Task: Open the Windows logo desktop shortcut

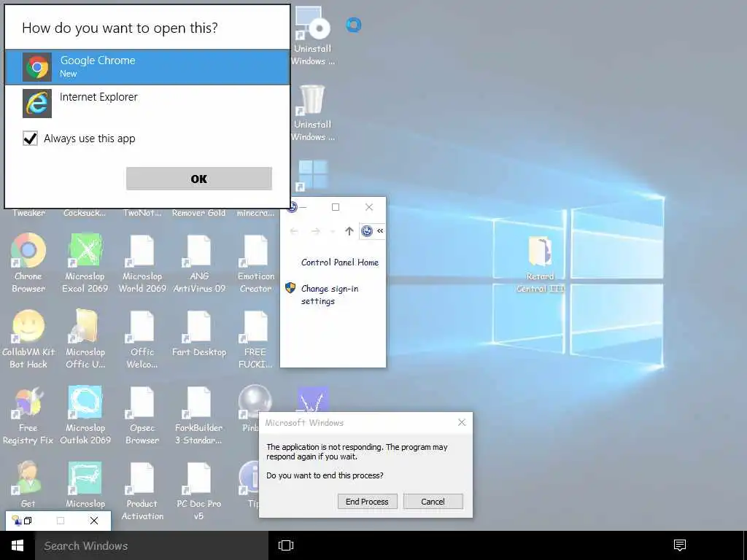Action: (x=312, y=175)
